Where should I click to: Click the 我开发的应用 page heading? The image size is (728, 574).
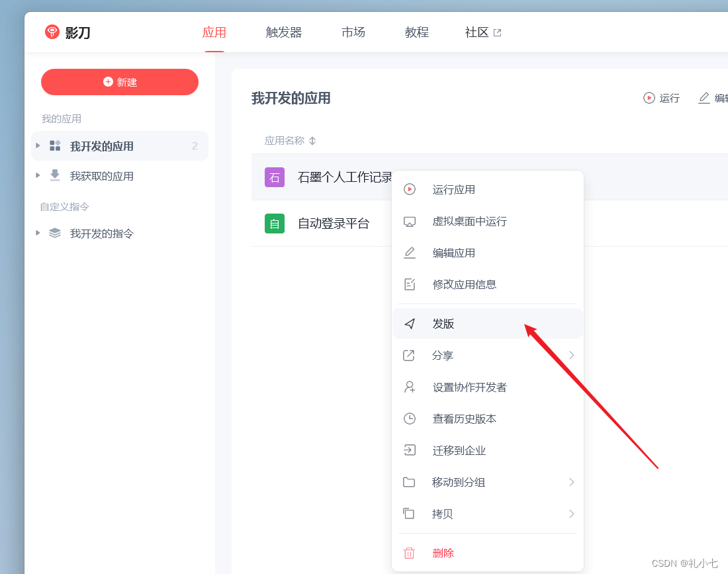tap(291, 99)
